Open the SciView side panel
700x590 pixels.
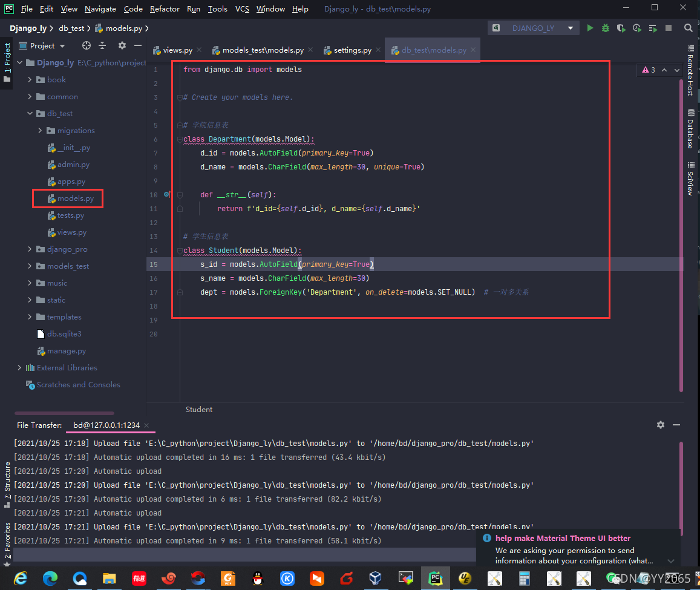click(x=691, y=179)
